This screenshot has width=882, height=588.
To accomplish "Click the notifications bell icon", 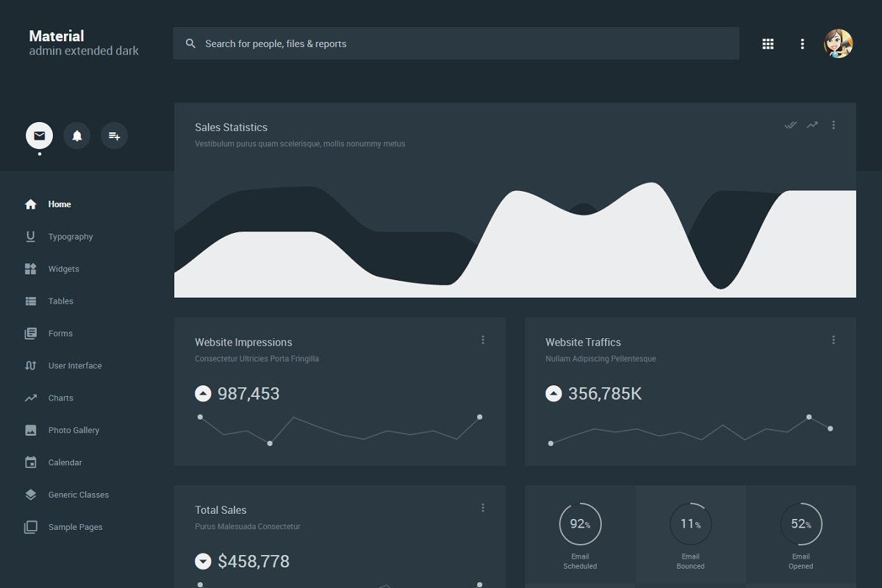I will [76, 135].
